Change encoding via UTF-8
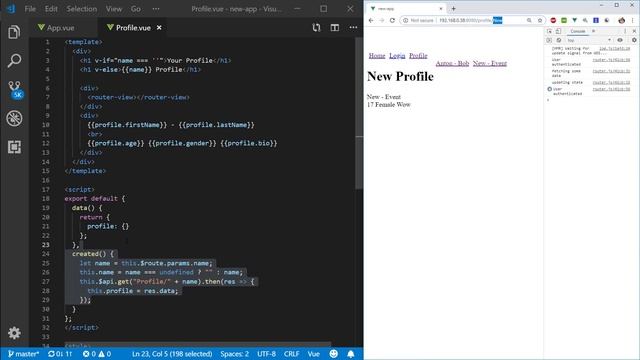The height and width of the screenshot is (360, 640). coord(267,354)
